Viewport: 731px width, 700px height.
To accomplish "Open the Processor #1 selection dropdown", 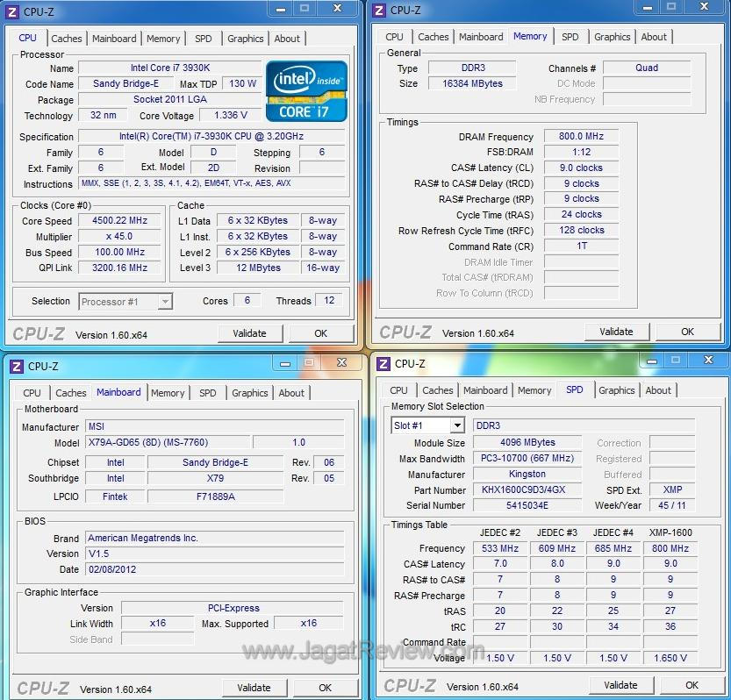I will pos(164,302).
